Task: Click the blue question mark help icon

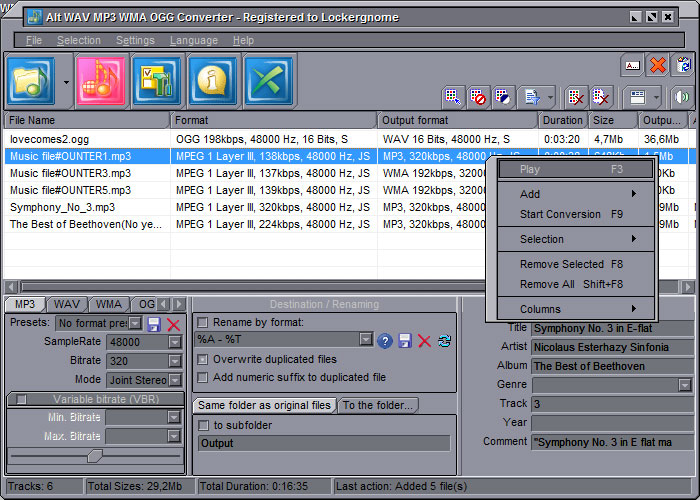Action: click(x=385, y=341)
